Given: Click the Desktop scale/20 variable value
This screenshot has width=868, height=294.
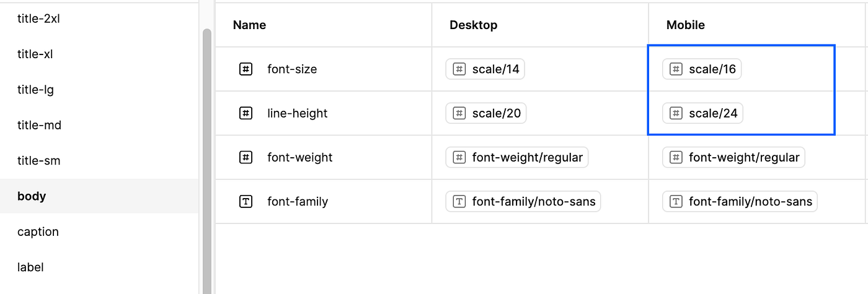Looking at the screenshot, I should point(486,113).
